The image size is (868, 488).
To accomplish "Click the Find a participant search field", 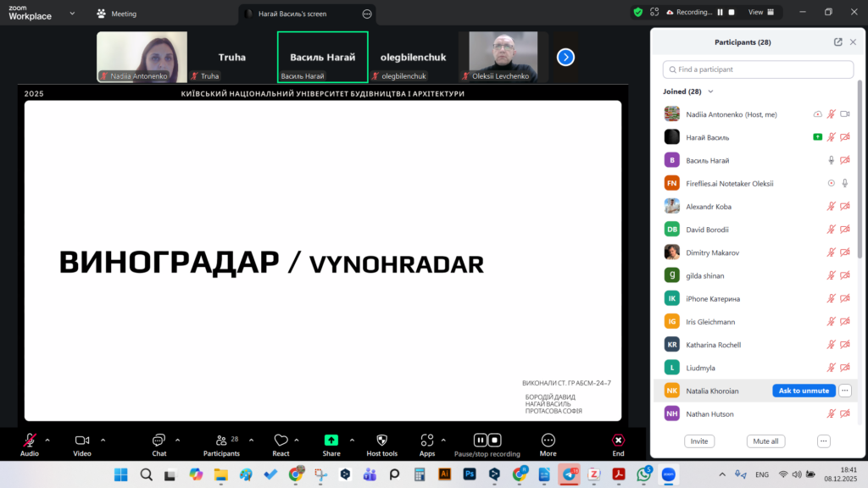I will point(758,69).
